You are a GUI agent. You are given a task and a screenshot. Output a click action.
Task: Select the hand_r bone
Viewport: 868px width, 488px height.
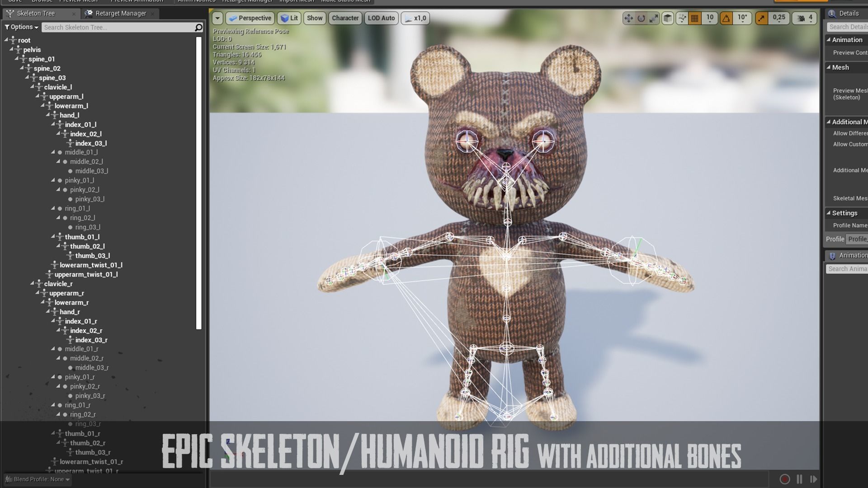click(x=70, y=312)
